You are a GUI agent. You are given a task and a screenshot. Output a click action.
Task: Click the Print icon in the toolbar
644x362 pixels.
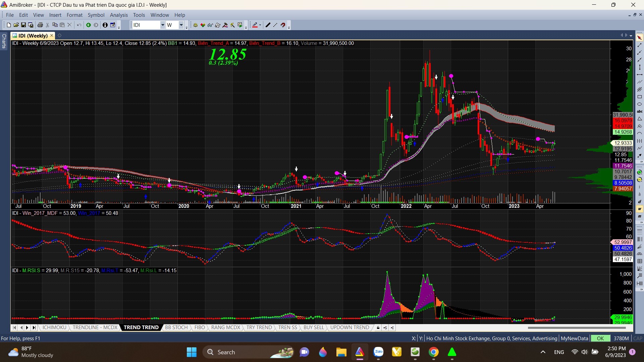click(40, 25)
